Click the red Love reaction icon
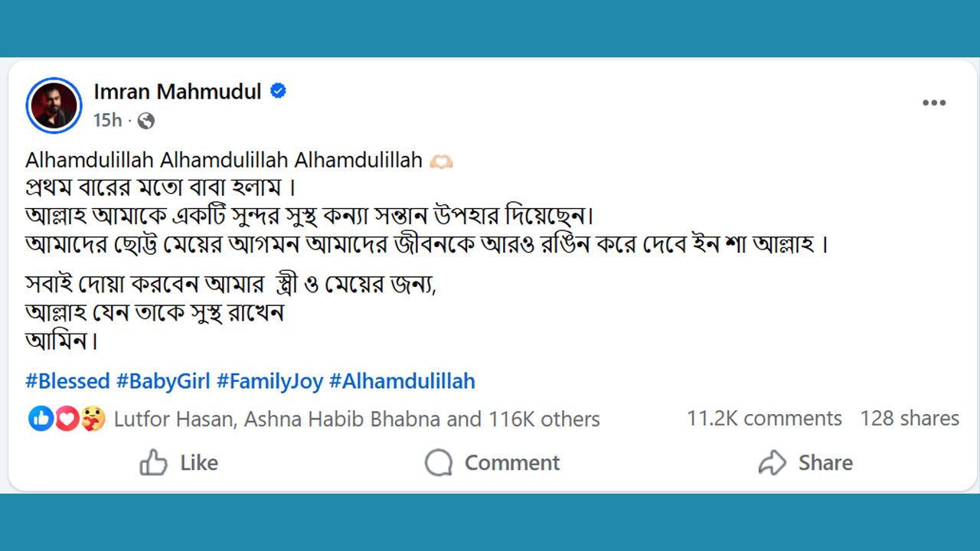The width and height of the screenshot is (980, 551). click(67, 419)
